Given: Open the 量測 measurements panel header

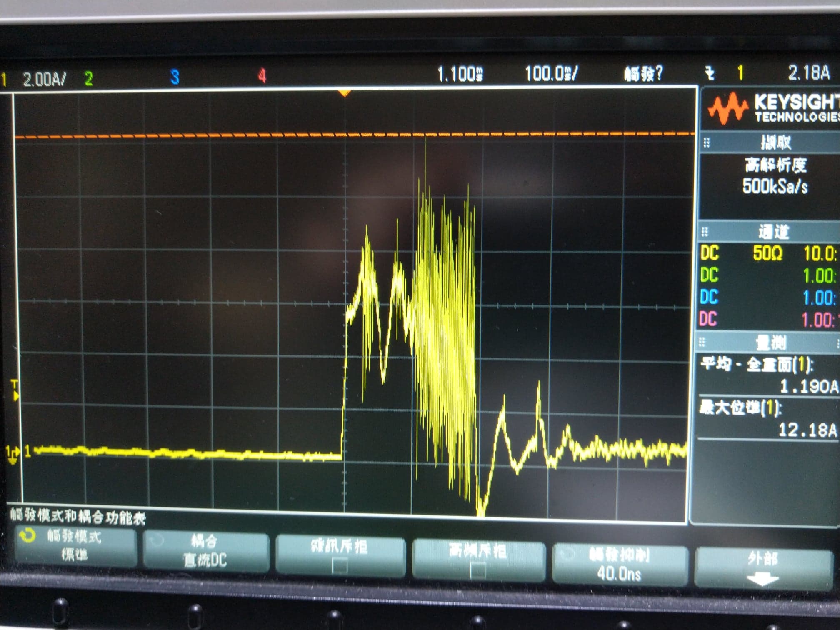Looking at the screenshot, I should (x=771, y=343).
